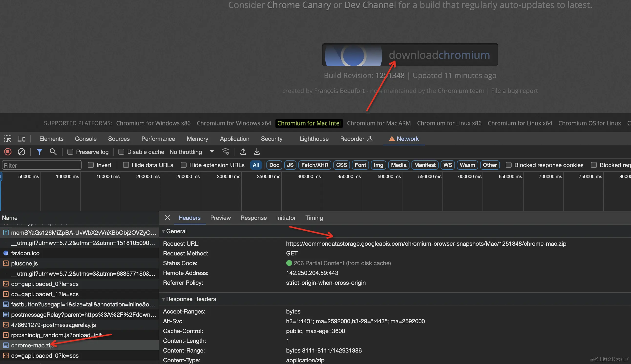Click the import HAR file upload icon
The image size is (631, 364).
(243, 152)
